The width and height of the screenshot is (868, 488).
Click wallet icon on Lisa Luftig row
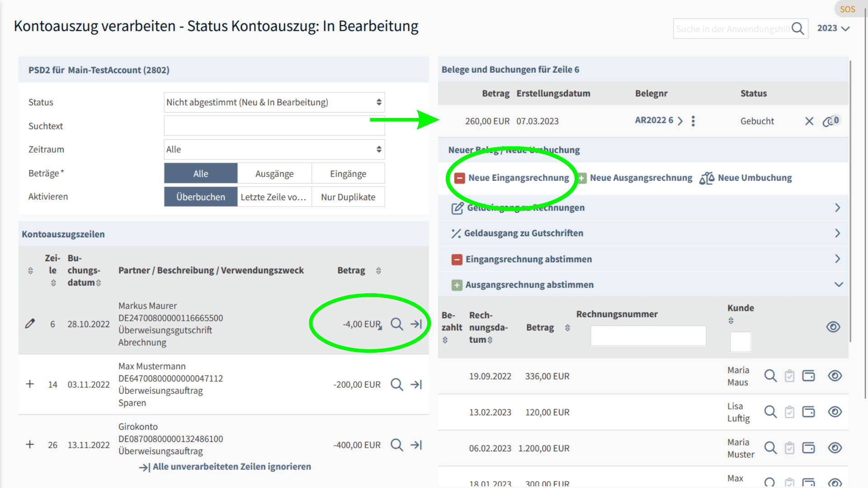pos(808,412)
